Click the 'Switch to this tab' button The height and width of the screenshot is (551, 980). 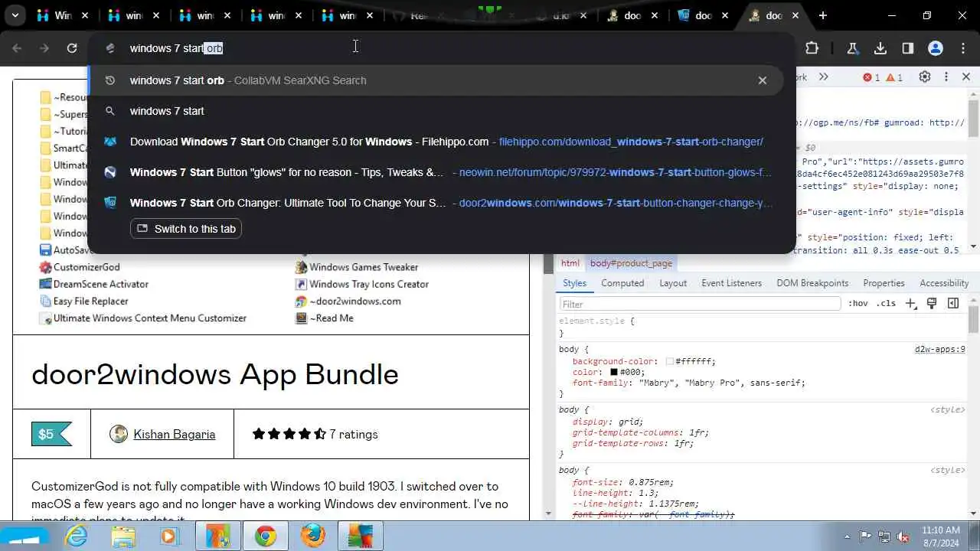tap(186, 229)
